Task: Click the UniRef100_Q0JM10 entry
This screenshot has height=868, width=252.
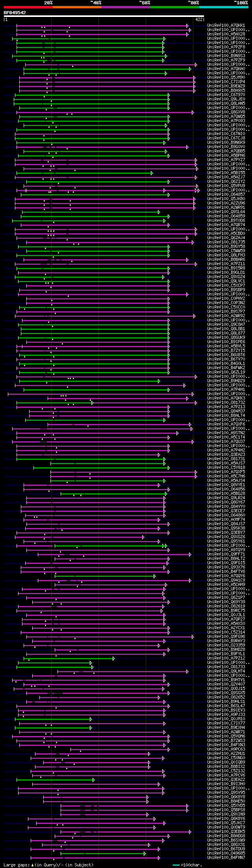Action: coord(226,719)
